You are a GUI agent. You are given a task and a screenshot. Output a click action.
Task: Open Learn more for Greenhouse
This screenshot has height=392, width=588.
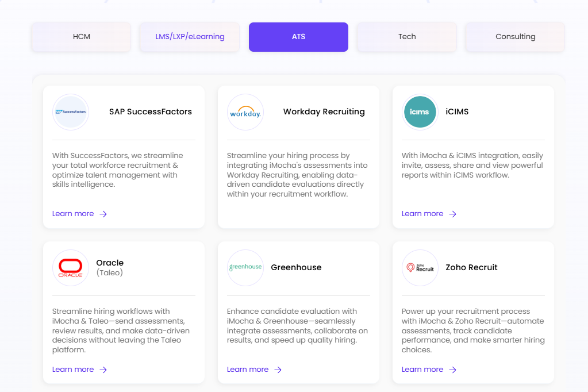tap(254, 370)
